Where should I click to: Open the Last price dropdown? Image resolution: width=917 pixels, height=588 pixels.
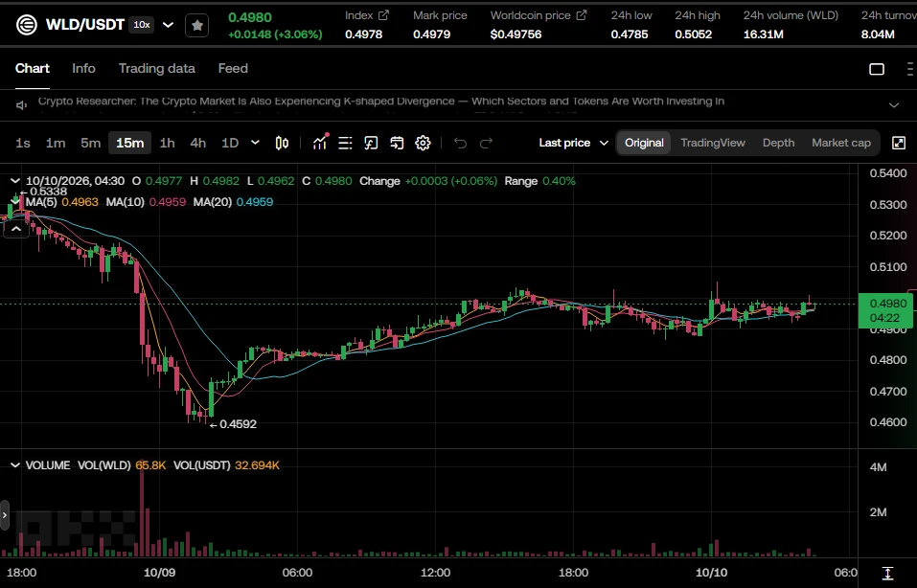(574, 144)
